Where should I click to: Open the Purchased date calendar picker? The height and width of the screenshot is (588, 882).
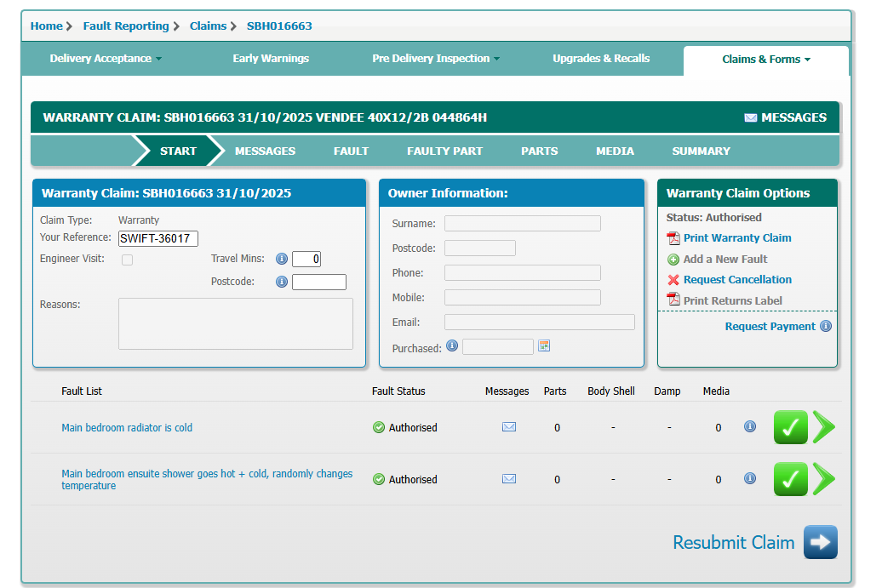tap(544, 345)
